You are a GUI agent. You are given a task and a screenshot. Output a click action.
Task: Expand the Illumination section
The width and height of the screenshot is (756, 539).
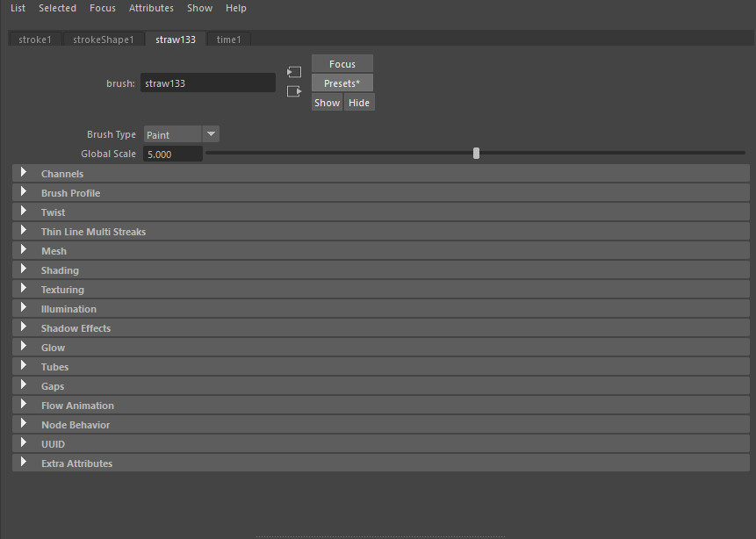(x=381, y=308)
